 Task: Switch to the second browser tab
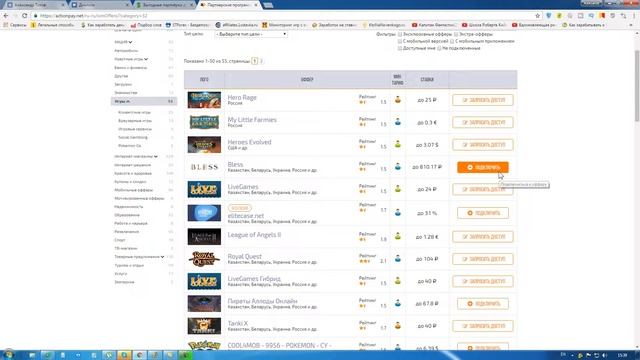[99, 5]
